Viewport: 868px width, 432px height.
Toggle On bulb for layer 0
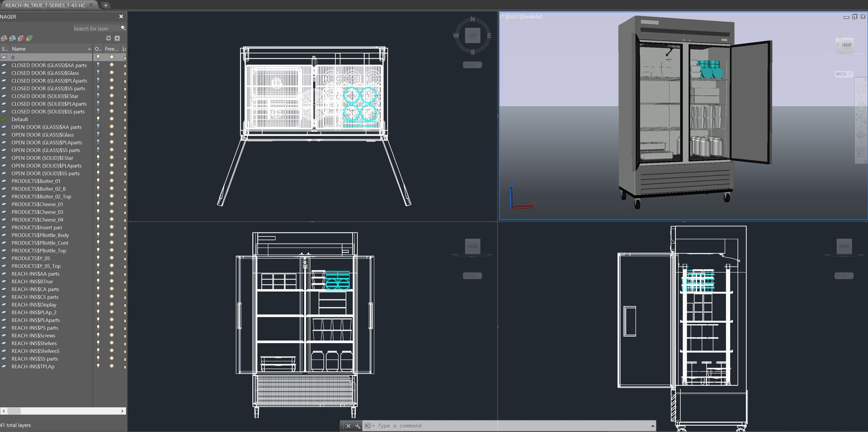pos(98,57)
